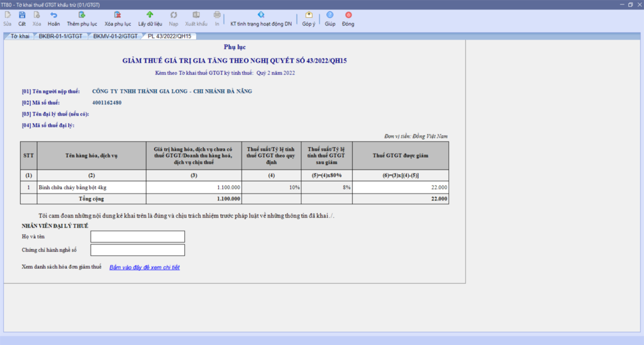Click the tax code 4001162480

click(107, 103)
